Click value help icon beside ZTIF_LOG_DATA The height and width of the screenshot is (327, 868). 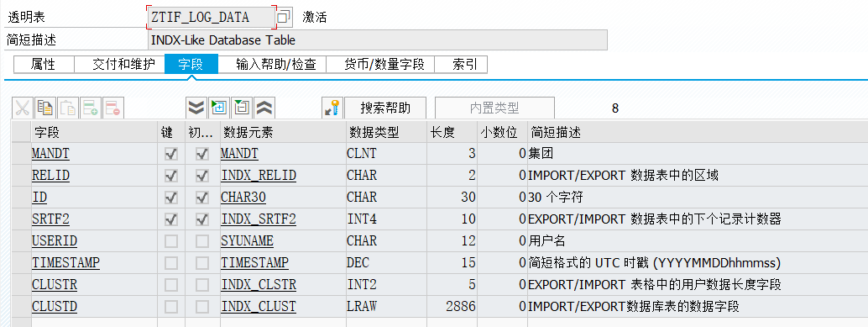[285, 17]
